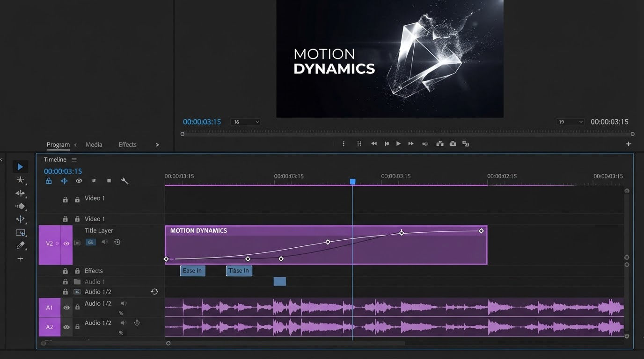Pick the Pen tool in toolbar
Screen dimensions: 644x359
20,245
